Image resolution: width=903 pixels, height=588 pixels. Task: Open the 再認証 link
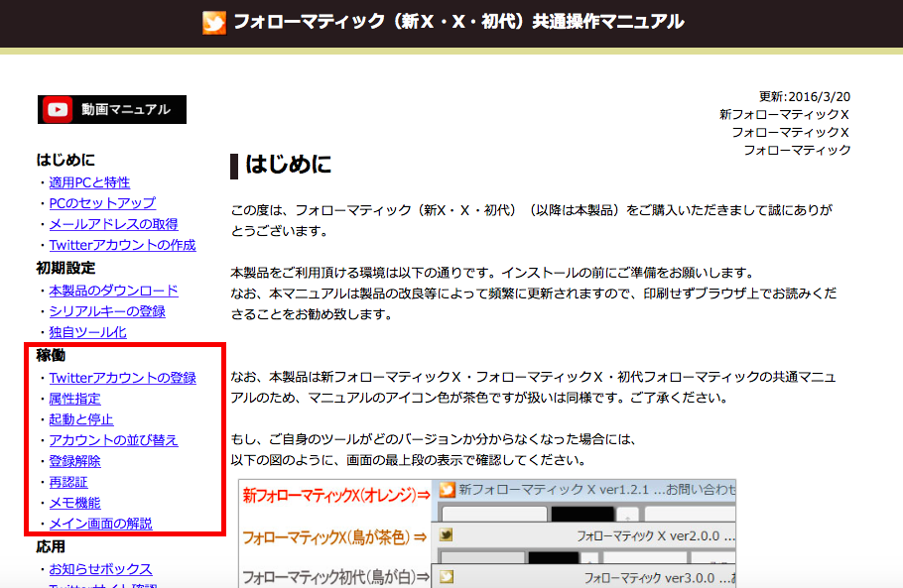coord(68,482)
